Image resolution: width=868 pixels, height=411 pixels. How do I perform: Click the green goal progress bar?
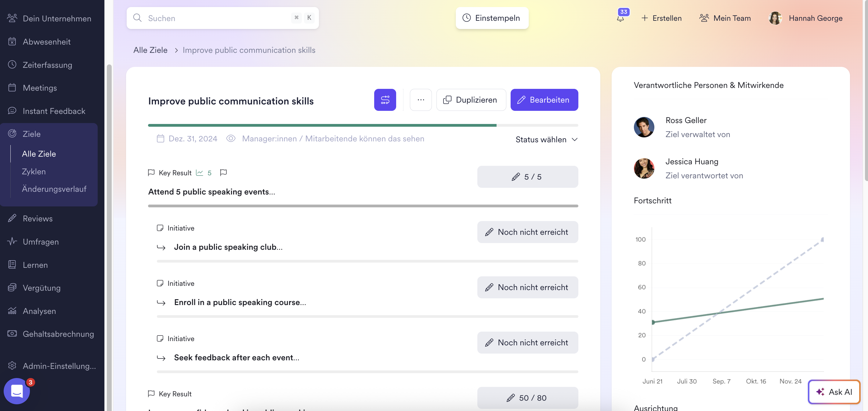(x=322, y=125)
